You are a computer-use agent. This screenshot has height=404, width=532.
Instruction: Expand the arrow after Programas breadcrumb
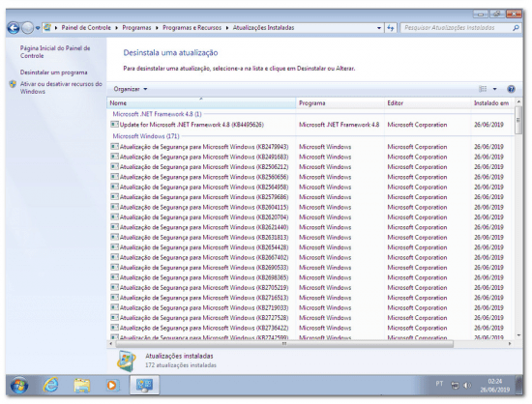coord(157,28)
